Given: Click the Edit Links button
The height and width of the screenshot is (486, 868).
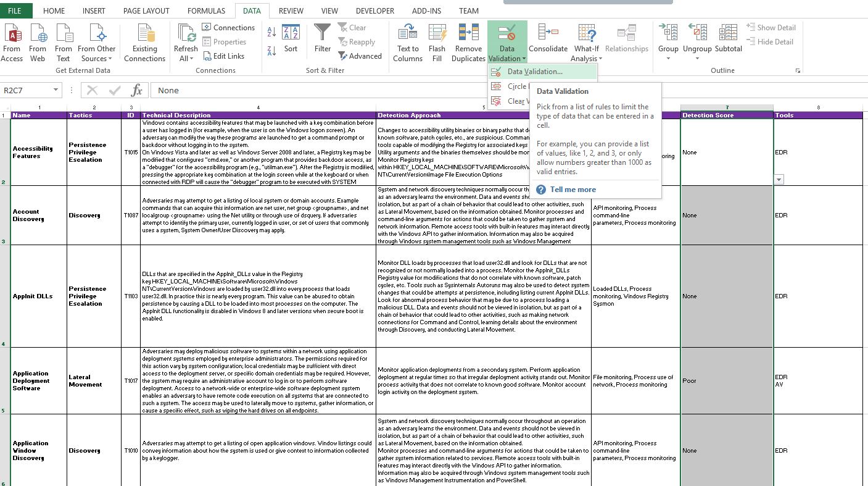Looking at the screenshot, I should click(x=223, y=56).
